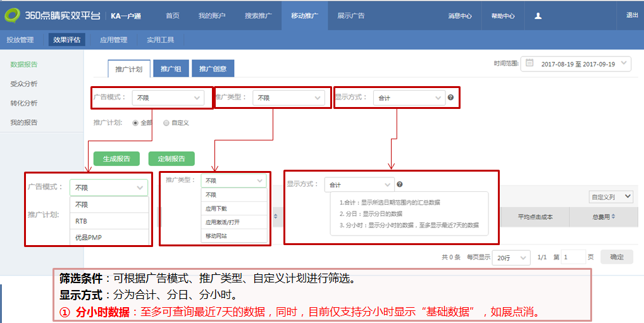Select the 自定义 radio button
This screenshot has height=323, width=644.
(166, 123)
